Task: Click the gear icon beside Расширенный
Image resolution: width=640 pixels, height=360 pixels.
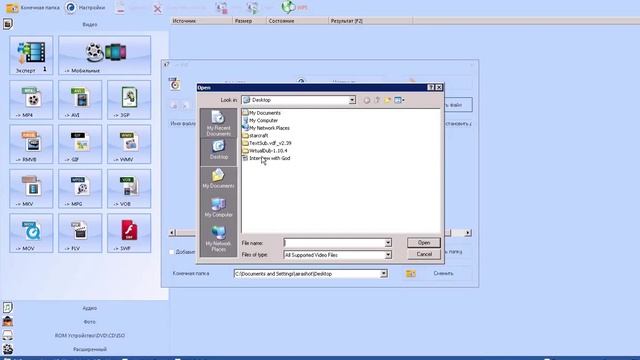Action: pyautogui.click(x=8, y=349)
